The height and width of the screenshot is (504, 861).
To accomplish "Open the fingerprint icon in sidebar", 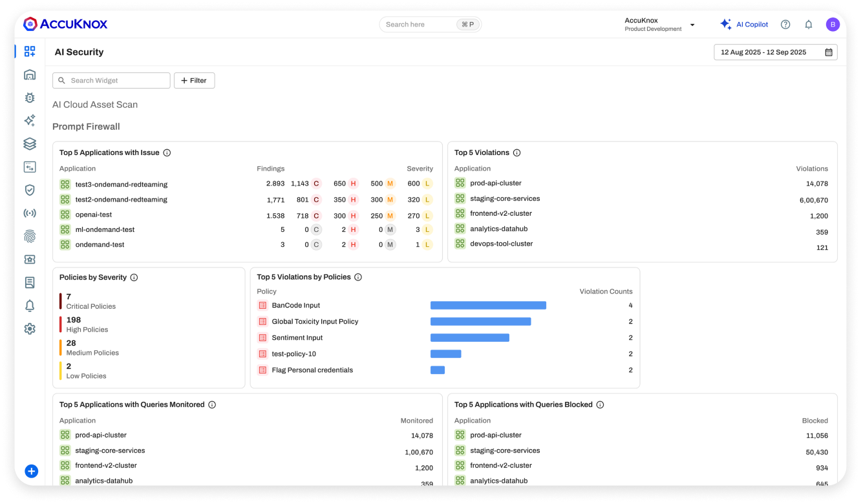I will 30,236.
